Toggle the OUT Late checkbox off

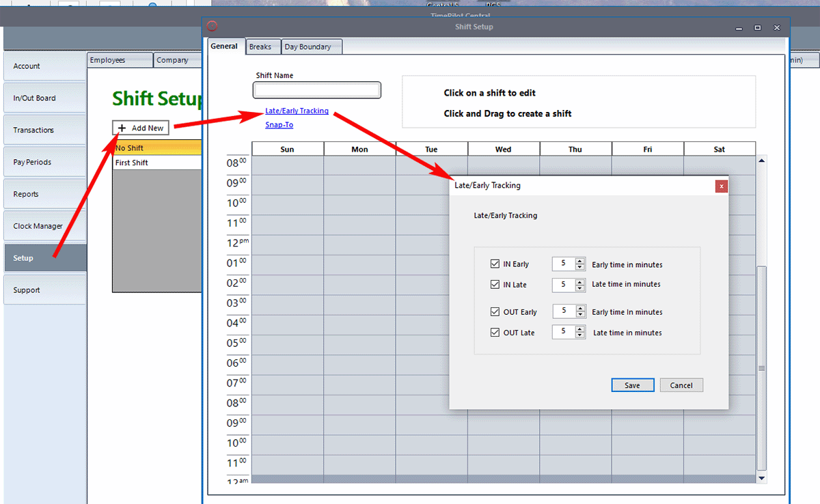coord(495,333)
